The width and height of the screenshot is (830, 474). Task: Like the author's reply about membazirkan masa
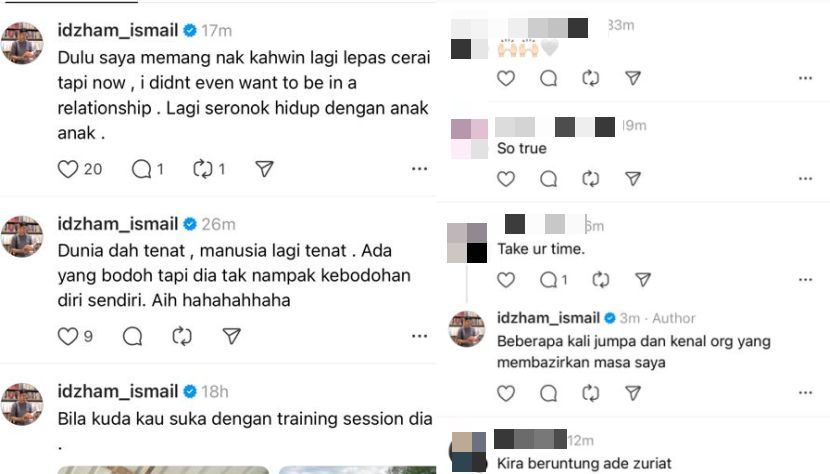pyautogui.click(x=506, y=393)
